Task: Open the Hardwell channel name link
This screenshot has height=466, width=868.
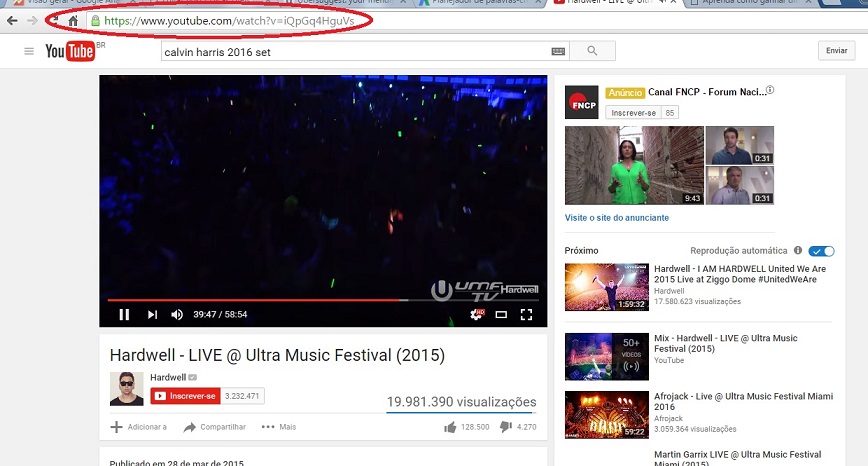Action: [168, 377]
